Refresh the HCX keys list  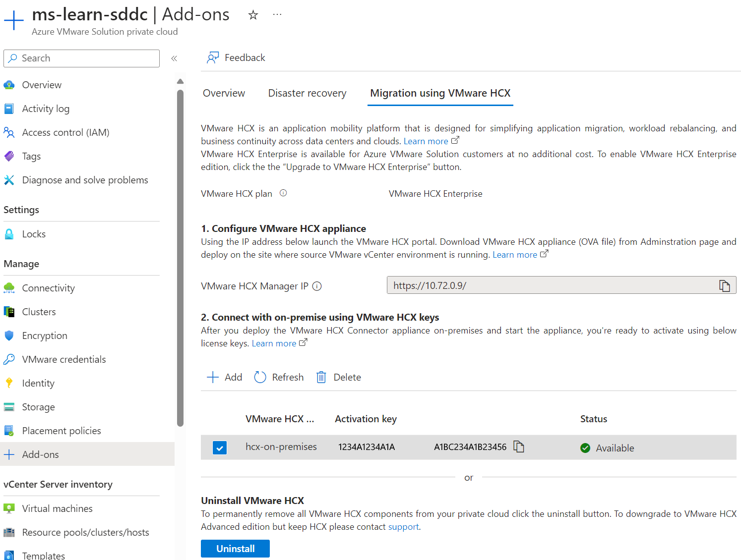coord(279,377)
